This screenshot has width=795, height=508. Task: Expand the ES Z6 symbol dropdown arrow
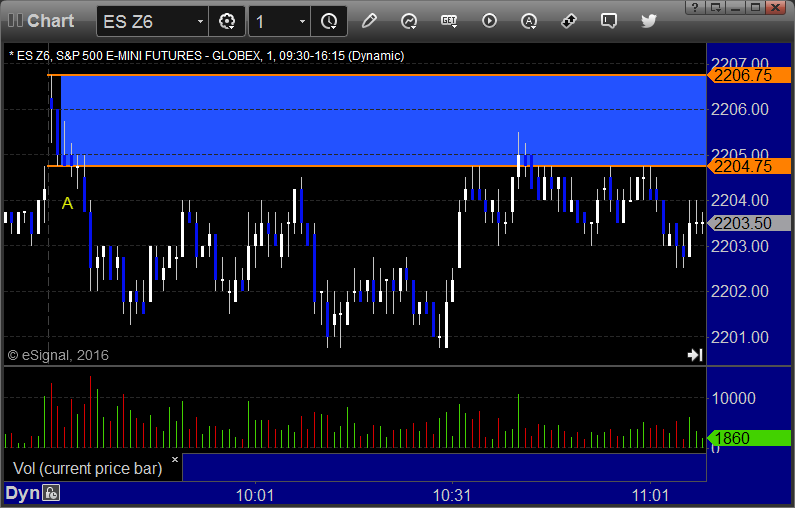click(x=200, y=21)
